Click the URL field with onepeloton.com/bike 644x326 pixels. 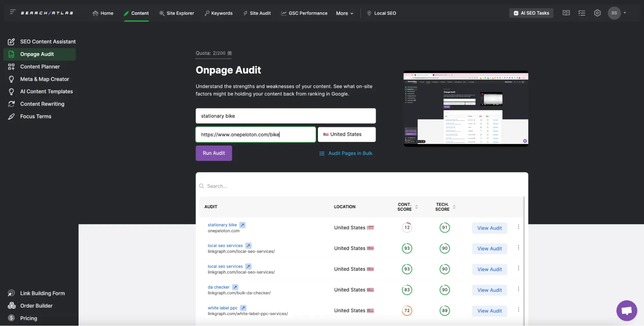pyautogui.click(x=255, y=134)
